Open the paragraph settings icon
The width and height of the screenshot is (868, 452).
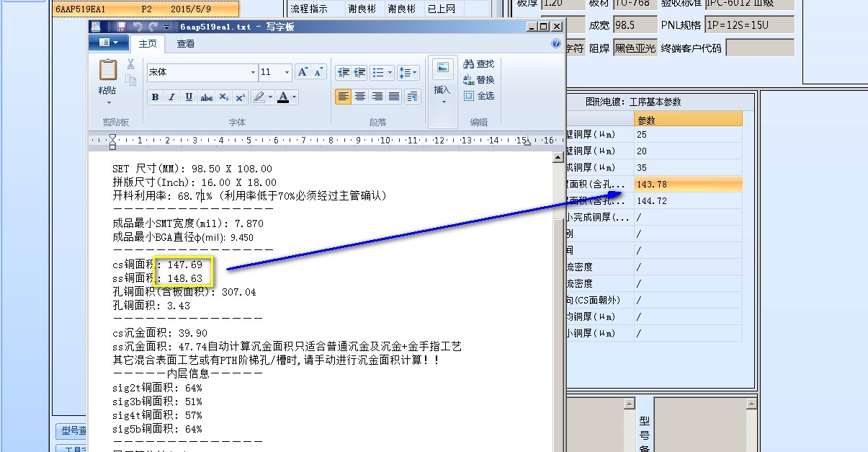point(413,96)
